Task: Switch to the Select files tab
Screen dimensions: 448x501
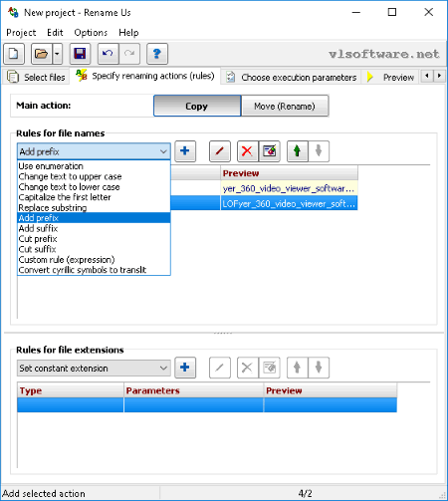Action: pos(36,77)
